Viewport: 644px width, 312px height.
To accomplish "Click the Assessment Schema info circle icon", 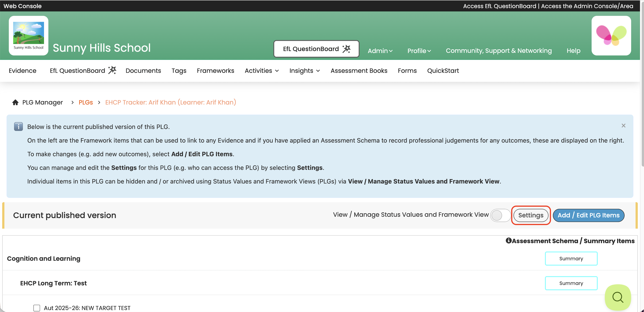I will tap(508, 240).
